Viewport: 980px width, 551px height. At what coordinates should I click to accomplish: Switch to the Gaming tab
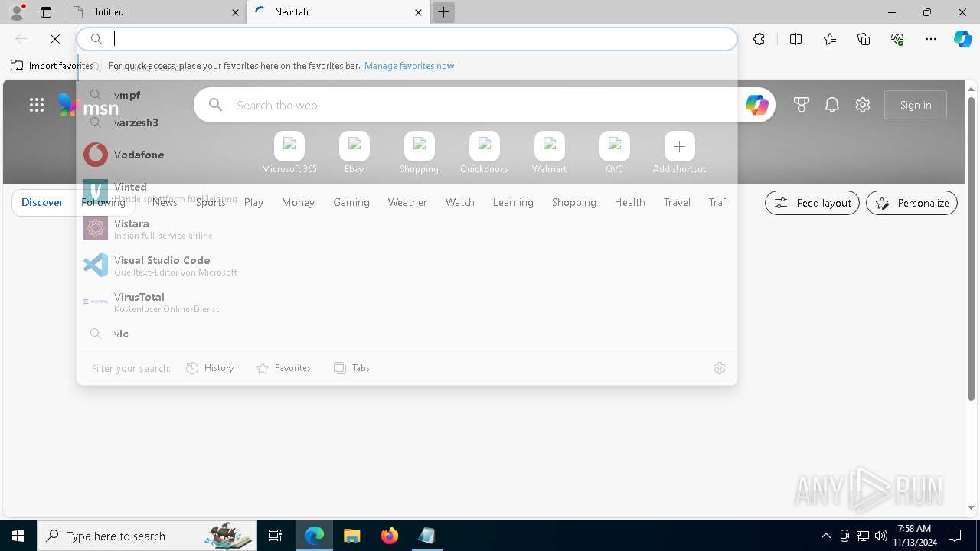point(351,203)
